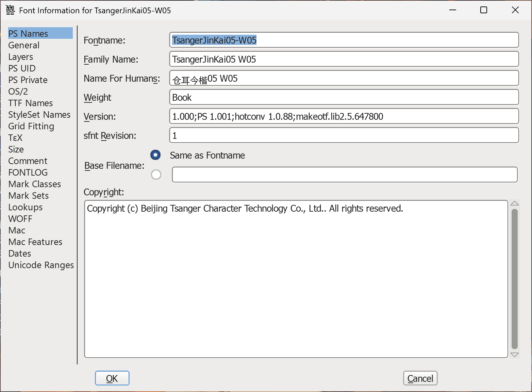
Task: Click the Weight field containing Book
Action: coord(344,97)
